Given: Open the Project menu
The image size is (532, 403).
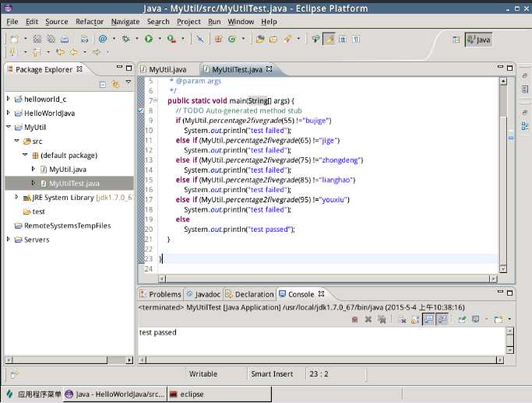Looking at the screenshot, I should point(188,22).
